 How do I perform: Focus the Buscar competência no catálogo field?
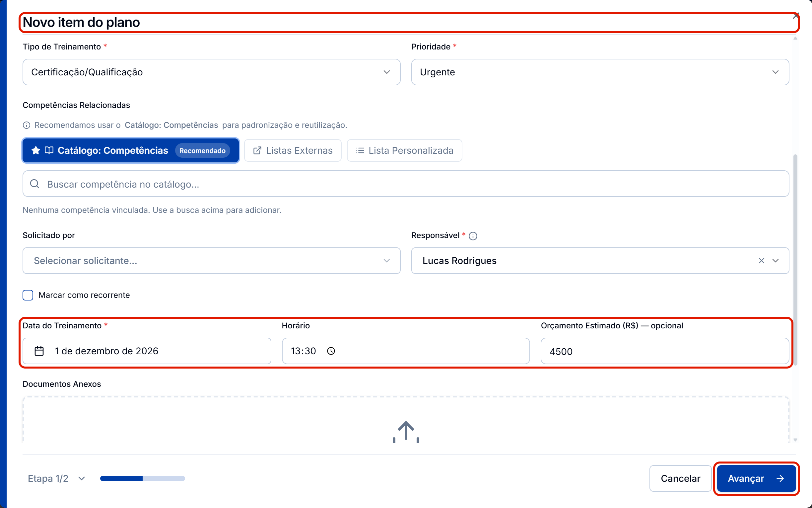coord(406,184)
